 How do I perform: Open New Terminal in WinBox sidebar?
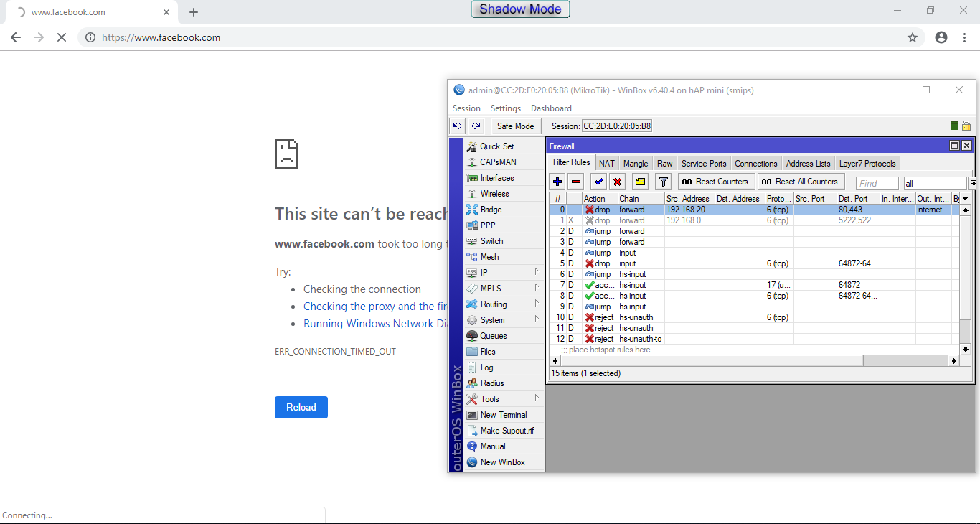click(x=504, y=415)
